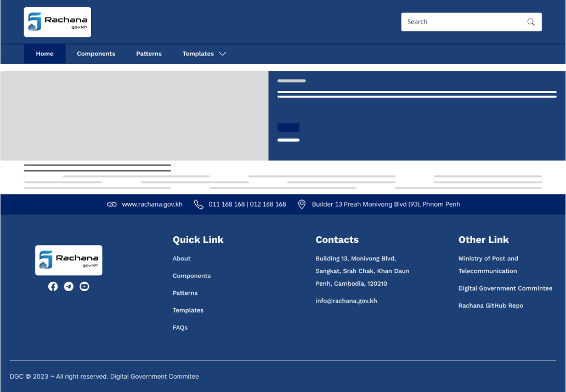Click the location pin icon
Screen dimensions: 566x392
click(302, 204)
